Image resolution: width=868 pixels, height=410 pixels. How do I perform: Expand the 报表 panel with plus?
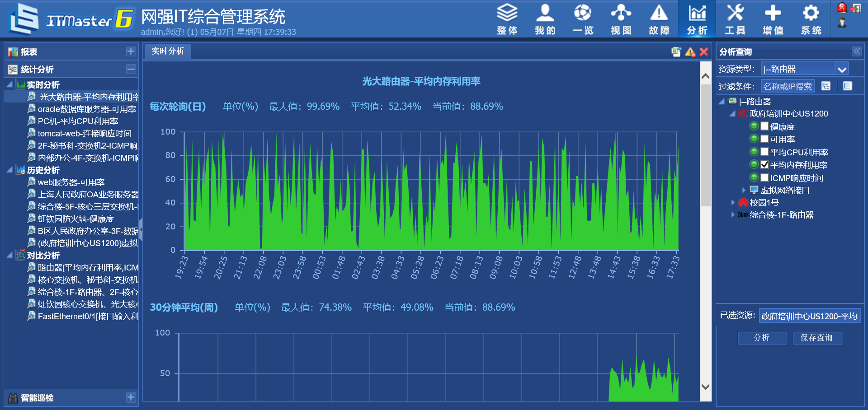pos(131,51)
